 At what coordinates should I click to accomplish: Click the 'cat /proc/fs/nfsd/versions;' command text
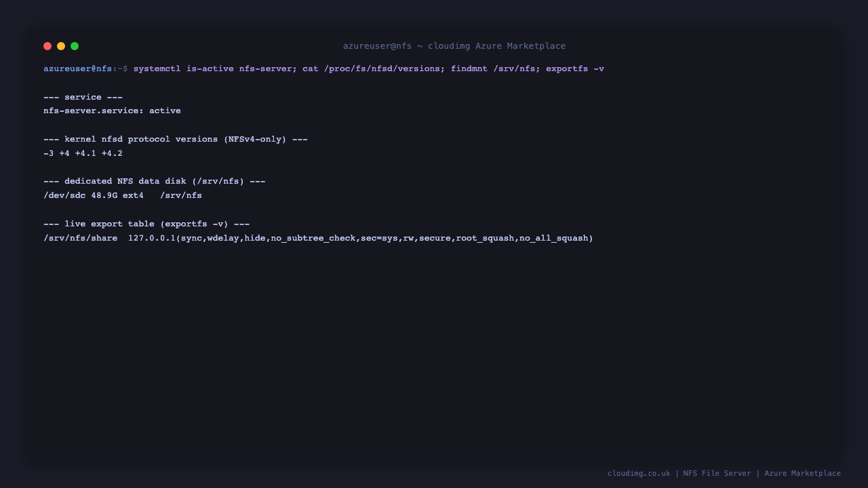pos(374,68)
